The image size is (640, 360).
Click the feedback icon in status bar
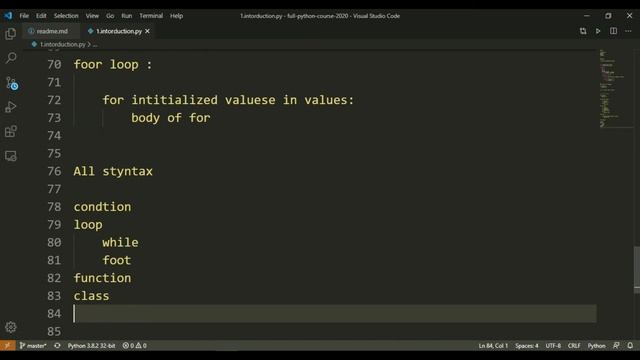tap(616, 346)
